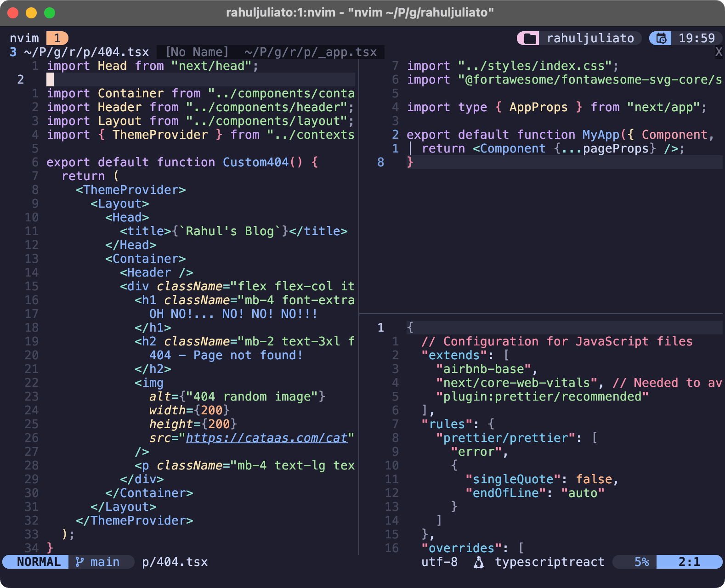Click the 2:1 cursor position indicator
725x588 pixels.
pos(690,562)
